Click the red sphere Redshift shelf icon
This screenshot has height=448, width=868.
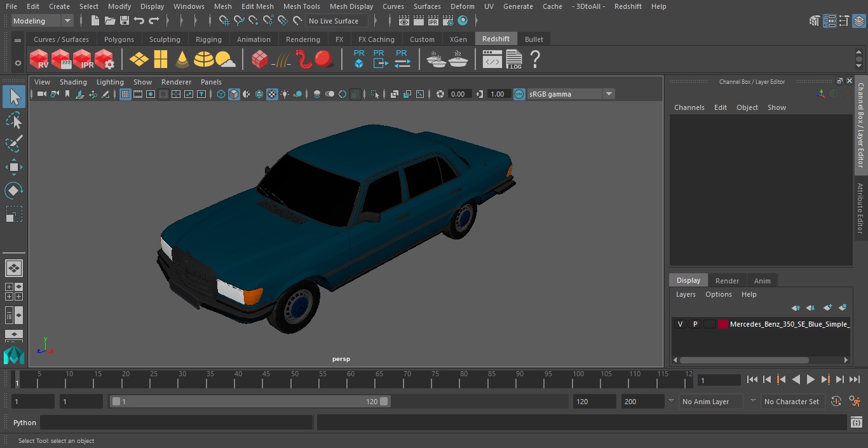[x=324, y=60]
